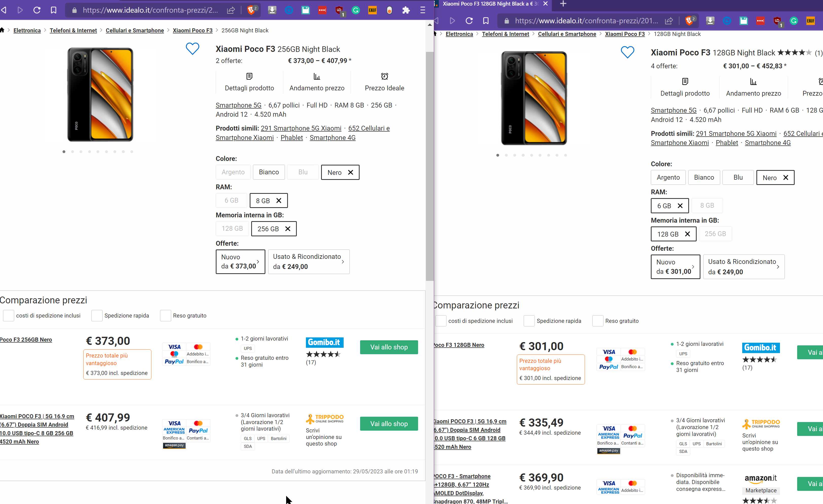Click share icon in left address bar
Image resolution: width=823 pixels, height=504 pixels.
(231, 10)
